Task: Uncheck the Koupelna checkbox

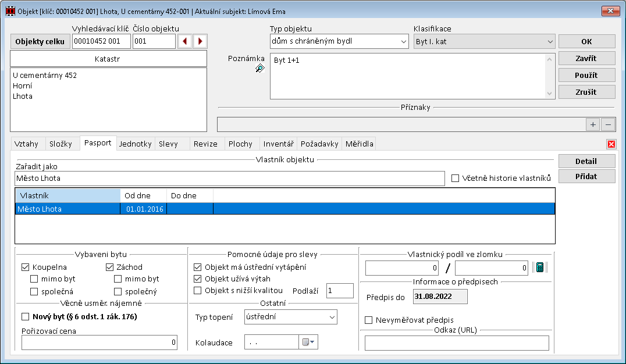Action: 26,267
